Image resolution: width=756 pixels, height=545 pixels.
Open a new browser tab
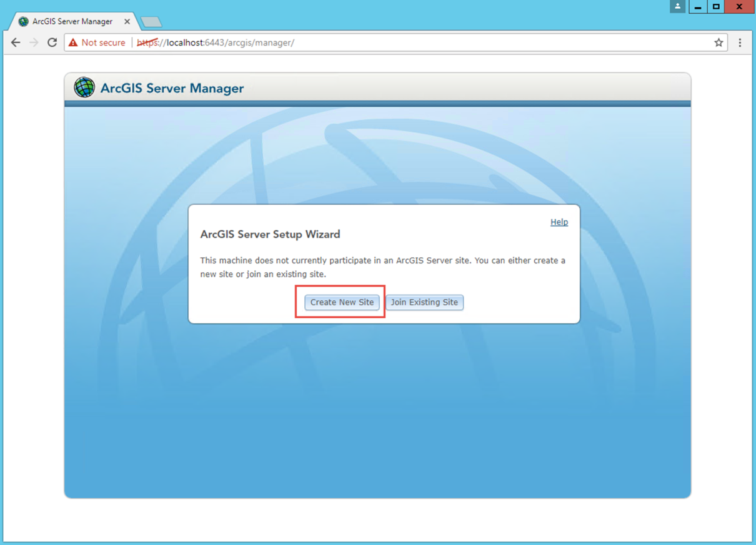pos(151,22)
